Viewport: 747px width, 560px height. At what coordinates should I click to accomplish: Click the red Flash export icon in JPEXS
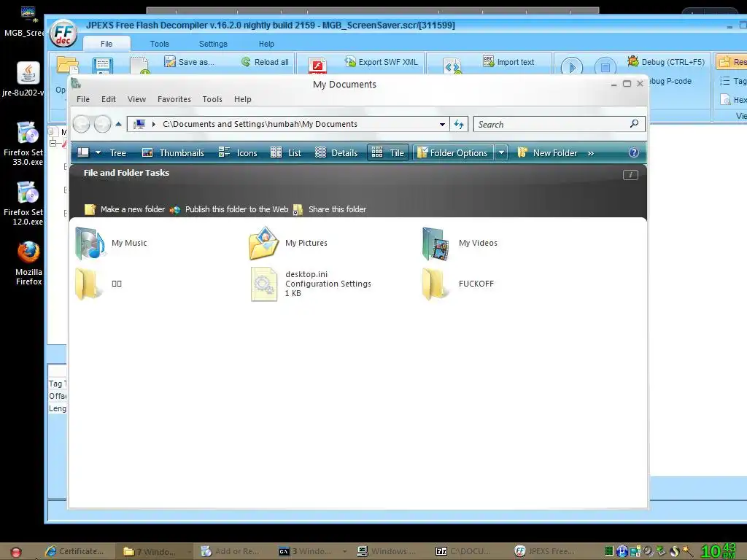317,66
